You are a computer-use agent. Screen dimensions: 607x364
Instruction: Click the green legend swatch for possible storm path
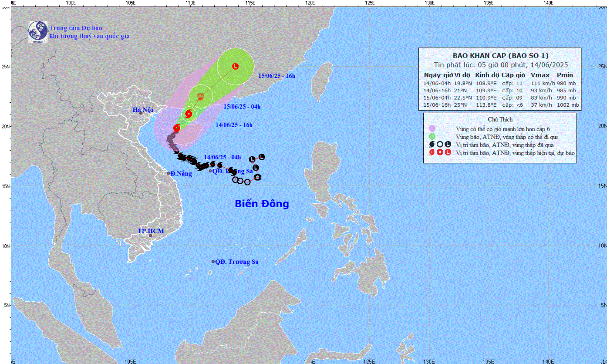(x=432, y=137)
